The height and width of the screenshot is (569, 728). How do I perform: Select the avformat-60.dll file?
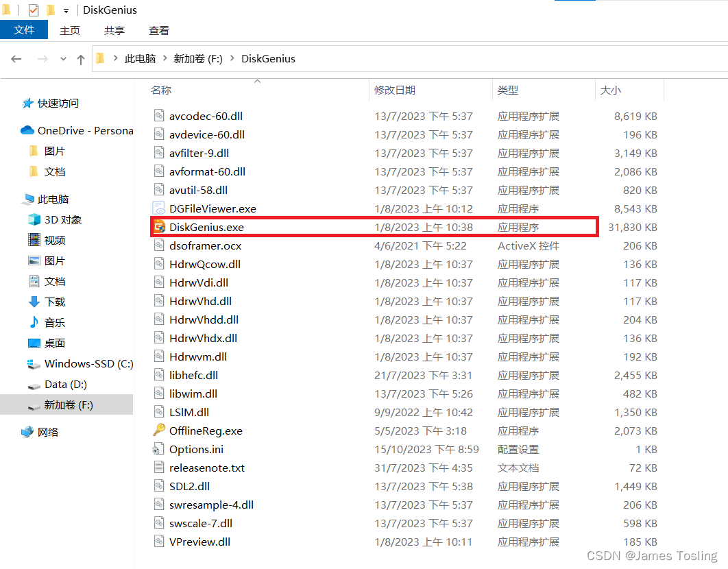(x=207, y=172)
